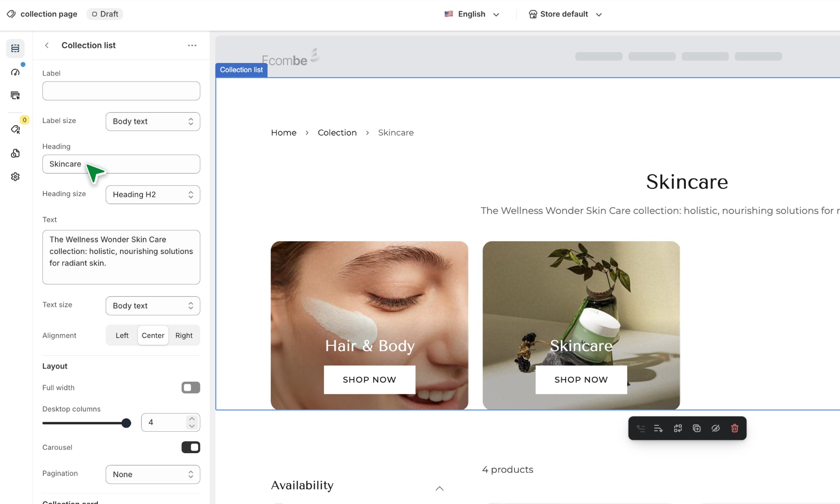Delete section with red trash icon
The width and height of the screenshot is (840, 504).
tap(735, 428)
